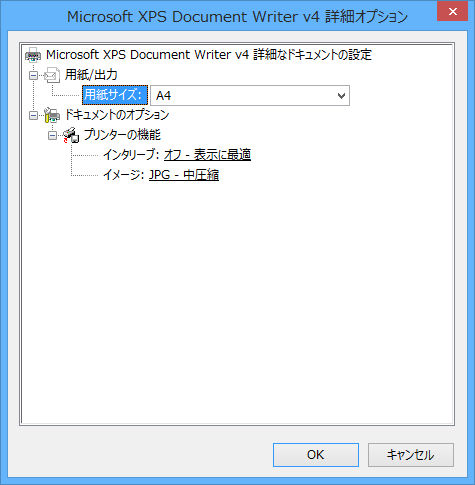Collapse the 用紙/出力 tree node
Screen dimensions: 475x485
coord(33,75)
